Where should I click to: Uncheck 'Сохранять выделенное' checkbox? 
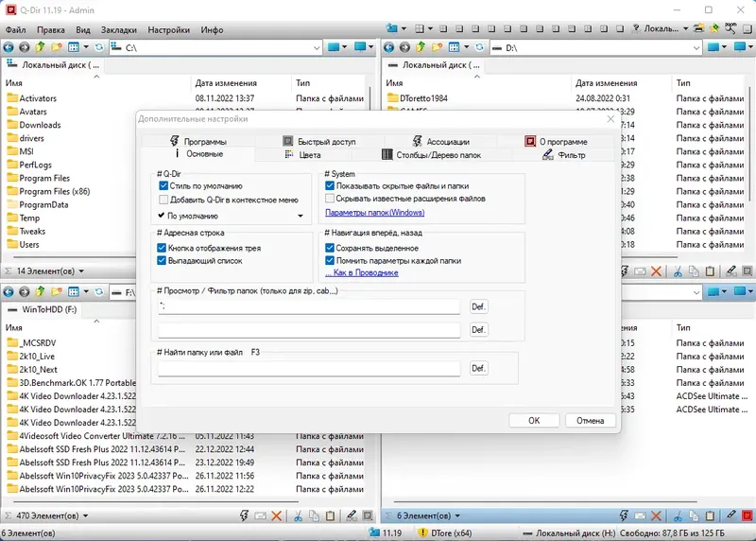[330, 248]
